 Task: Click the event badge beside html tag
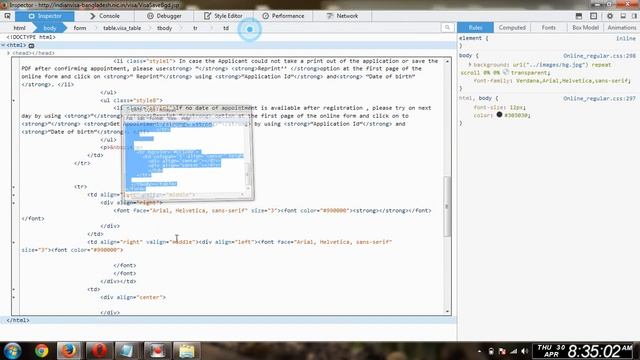[x=31, y=45]
